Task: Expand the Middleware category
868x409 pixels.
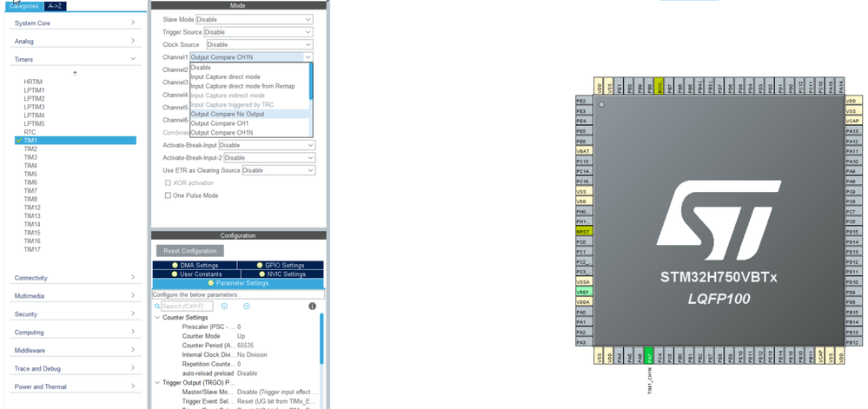Action: click(75, 350)
